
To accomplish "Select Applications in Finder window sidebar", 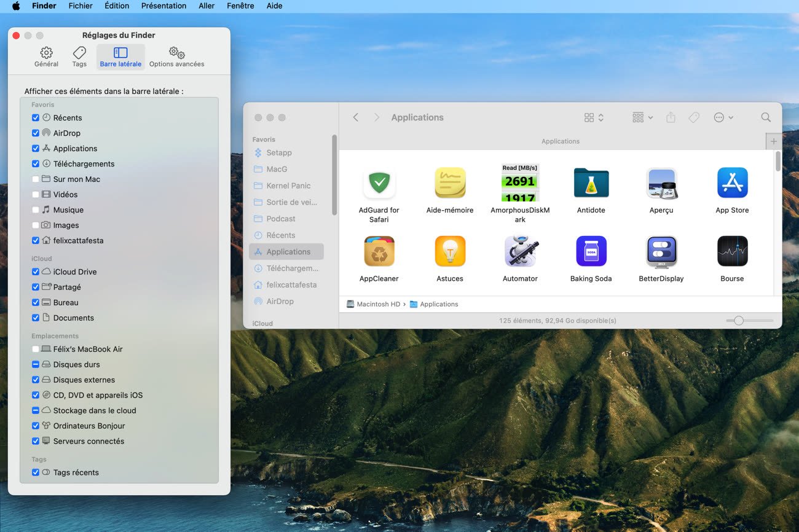I will (286, 252).
